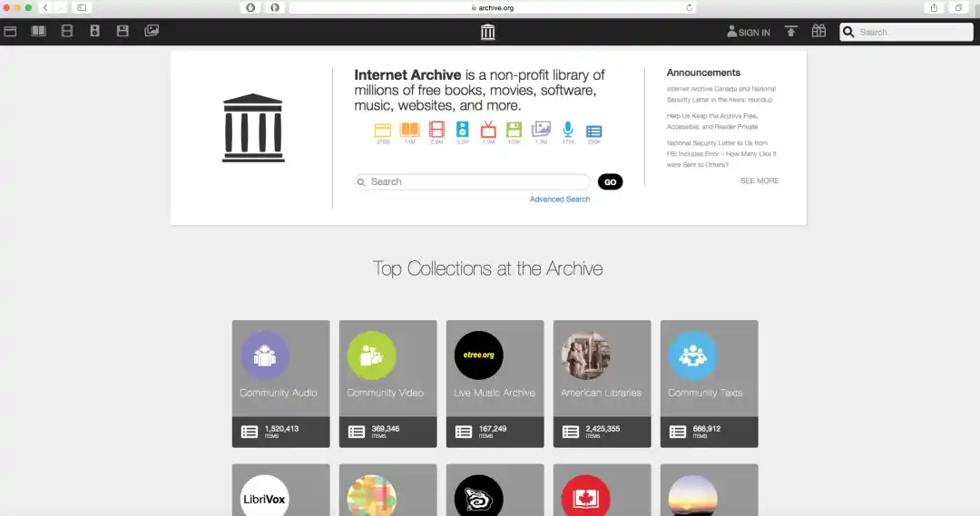
Task: Click the large Internet Archive building logo
Action: [253, 128]
